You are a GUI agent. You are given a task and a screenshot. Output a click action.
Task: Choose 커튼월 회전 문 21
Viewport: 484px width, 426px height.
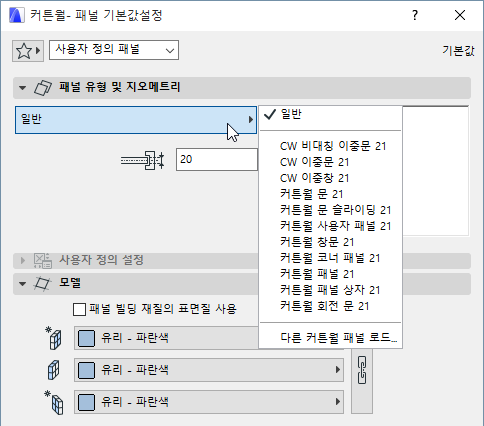330,306
